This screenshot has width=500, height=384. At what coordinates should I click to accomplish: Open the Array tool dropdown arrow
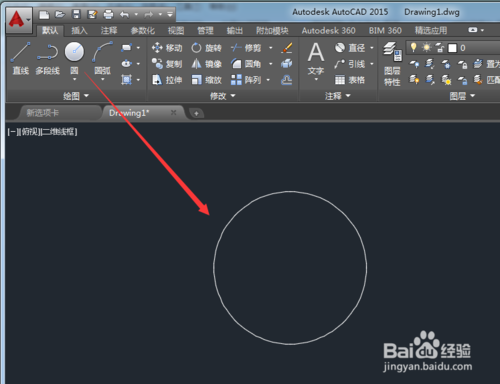[x=268, y=80]
